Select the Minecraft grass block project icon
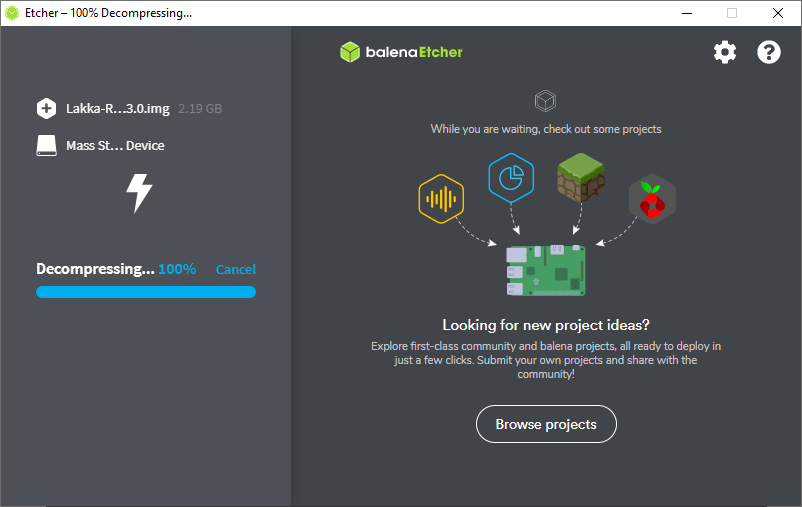The width and height of the screenshot is (802, 507). coord(581,177)
